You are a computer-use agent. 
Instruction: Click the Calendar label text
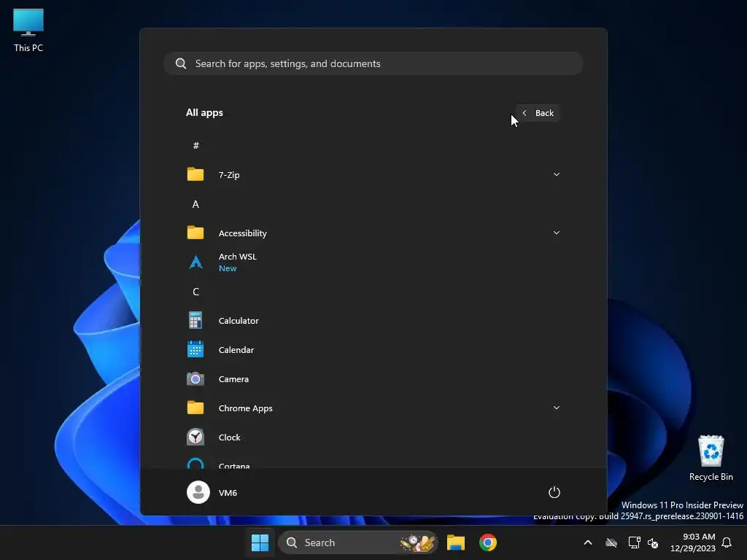[x=236, y=350]
